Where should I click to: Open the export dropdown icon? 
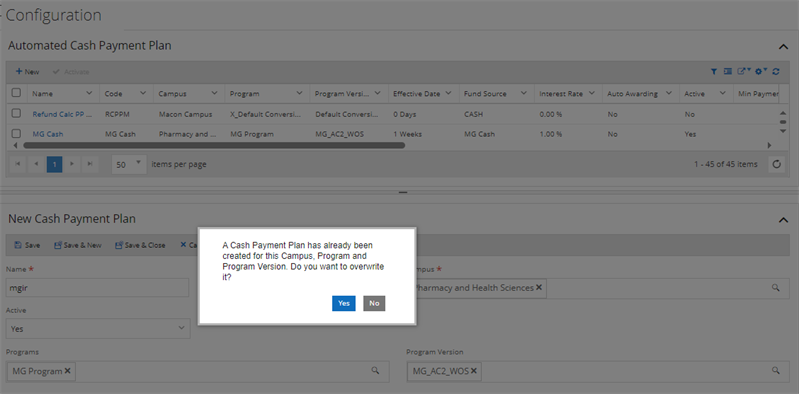tap(744, 72)
